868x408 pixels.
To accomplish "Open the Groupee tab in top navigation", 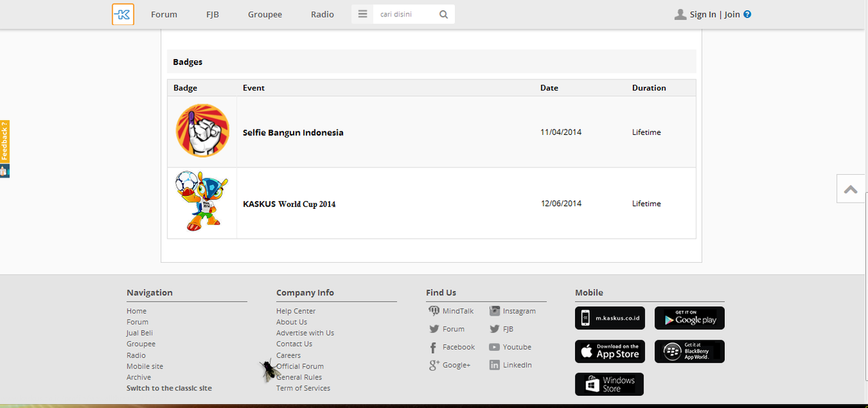I will [265, 14].
